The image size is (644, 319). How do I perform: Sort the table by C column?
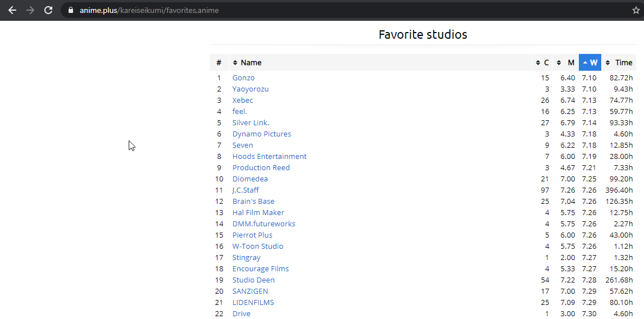(x=543, y=62)
